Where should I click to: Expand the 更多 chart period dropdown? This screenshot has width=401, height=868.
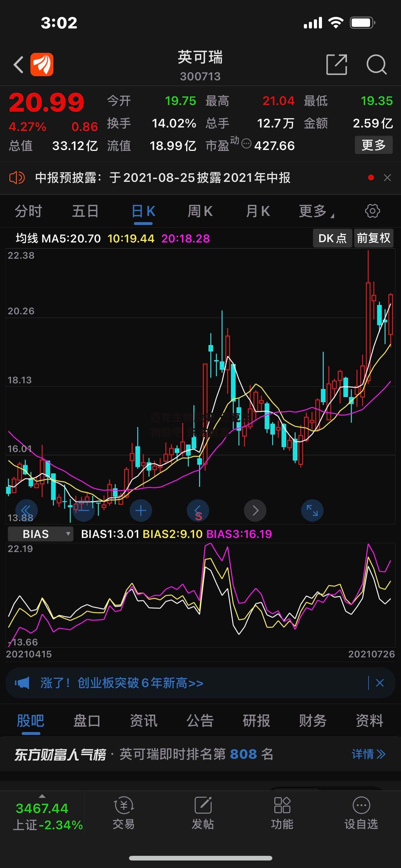pos(316,211)
